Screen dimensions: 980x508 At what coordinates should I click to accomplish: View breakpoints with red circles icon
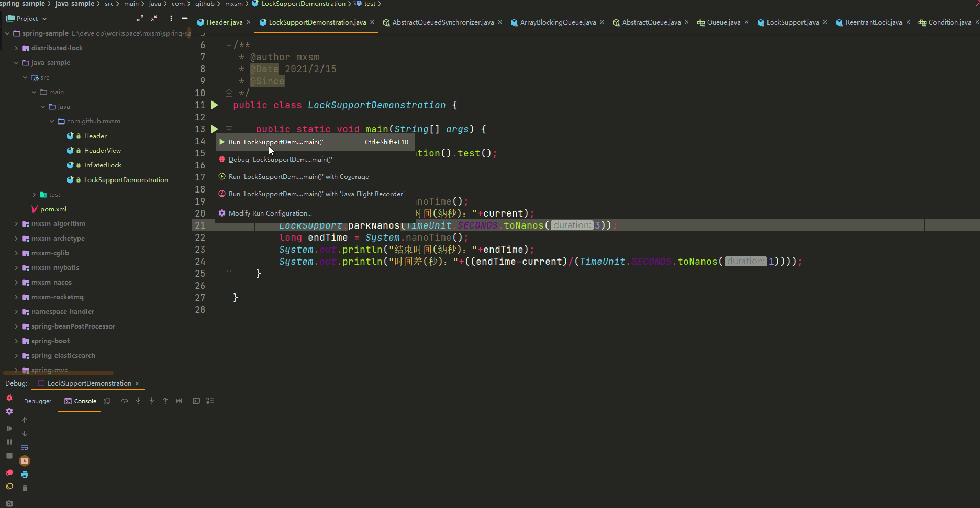click(9, 472)
